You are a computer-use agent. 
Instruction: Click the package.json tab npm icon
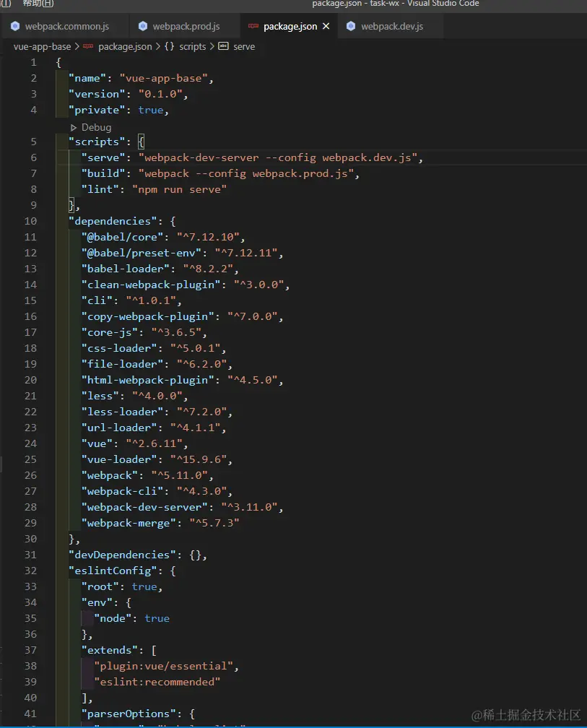click(253, 26)
